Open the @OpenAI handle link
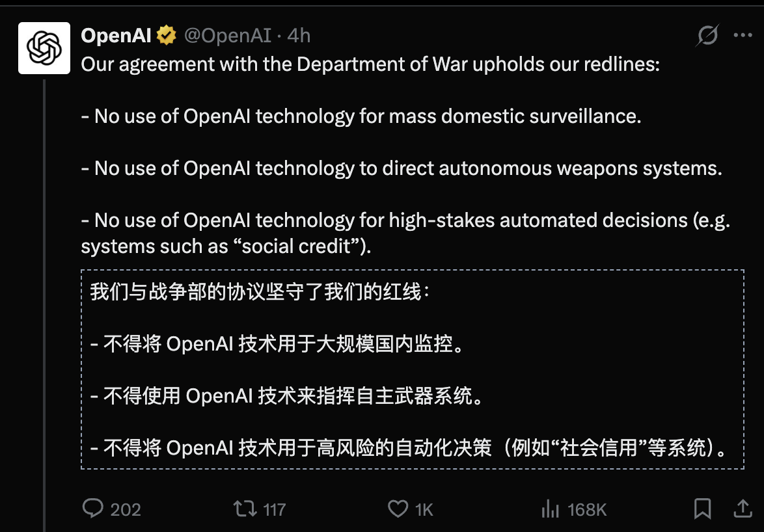Viewport: 764px width, 532px height. tap(228, 36)
